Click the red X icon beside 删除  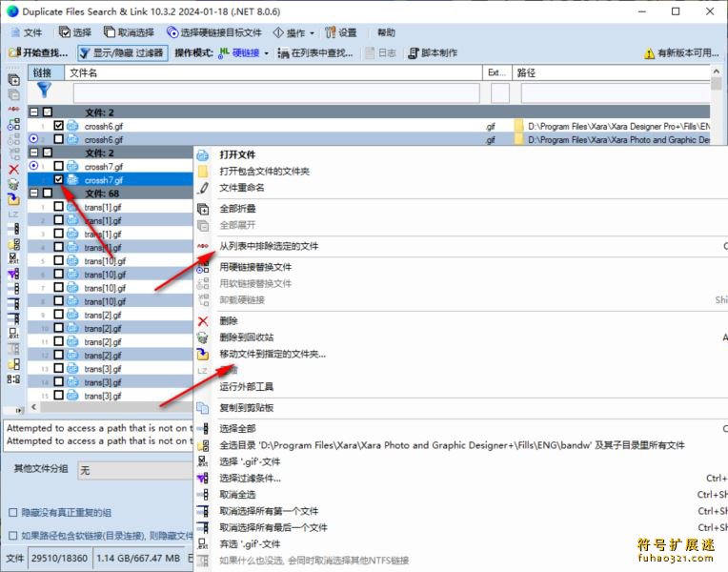pos(203,321)
